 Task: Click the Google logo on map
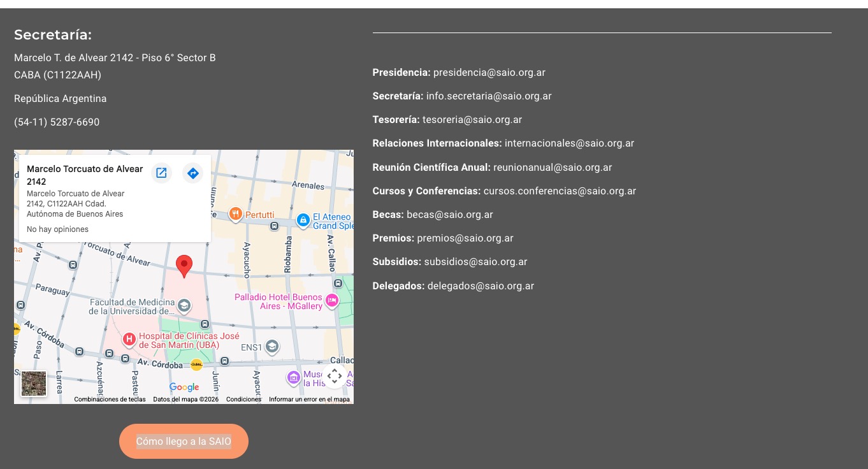click(x=184, y=387)
